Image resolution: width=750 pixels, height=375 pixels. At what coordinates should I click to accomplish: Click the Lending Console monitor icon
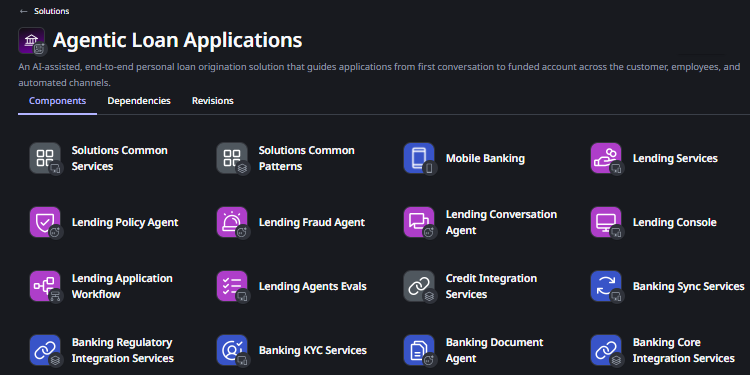pyautogui.click(x=606, y=222)
